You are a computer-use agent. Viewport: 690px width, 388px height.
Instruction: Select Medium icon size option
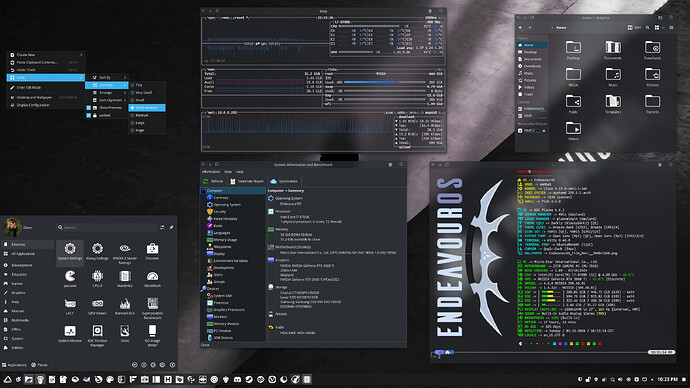click(147, 115)
